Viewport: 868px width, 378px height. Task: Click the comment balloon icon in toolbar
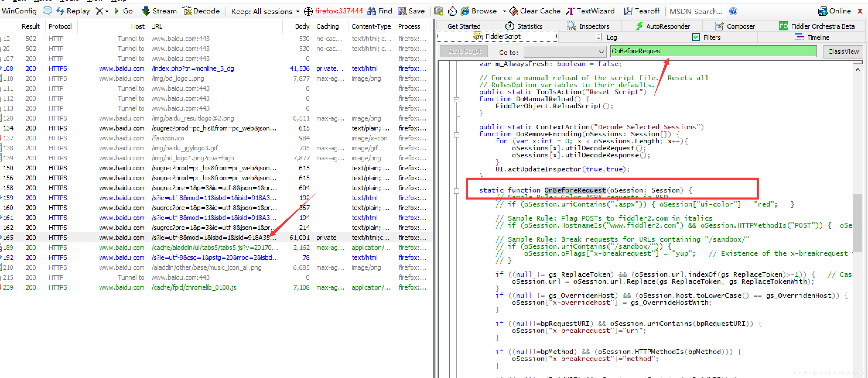click(x=47, y=11)
